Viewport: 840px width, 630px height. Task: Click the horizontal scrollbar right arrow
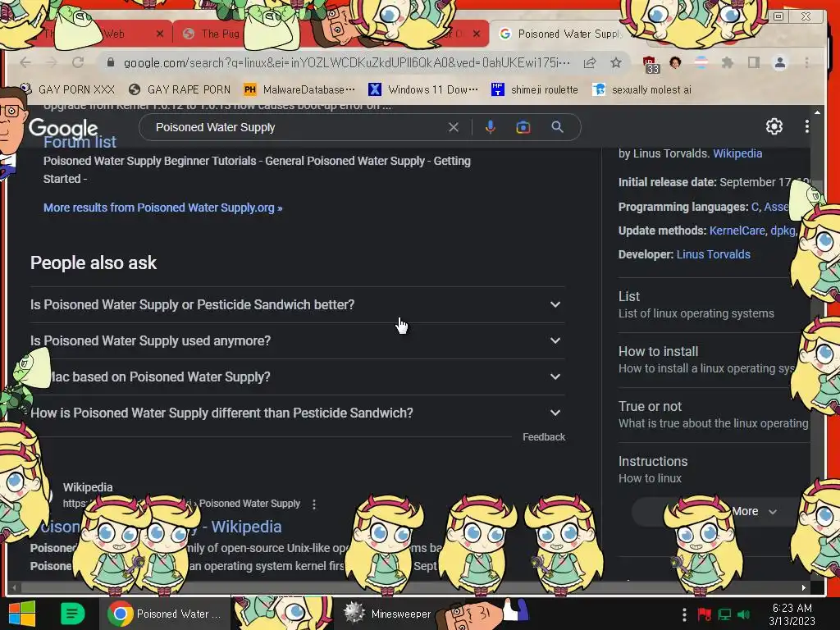click(804, 587)
